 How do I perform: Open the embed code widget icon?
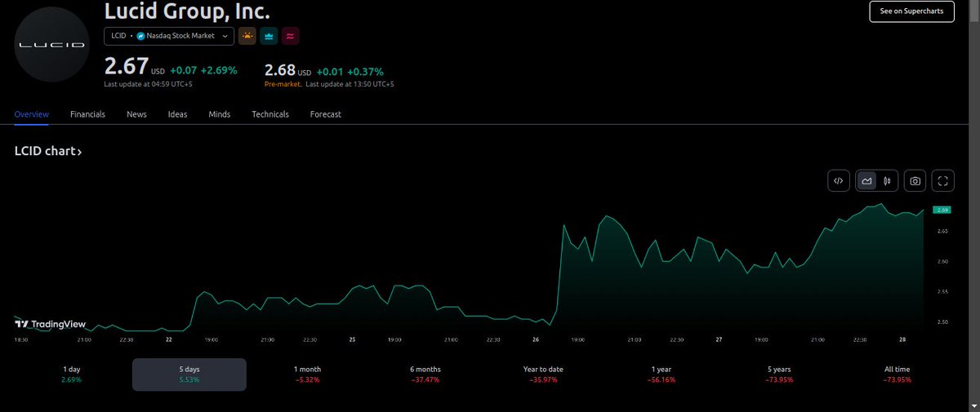point(839,181)
